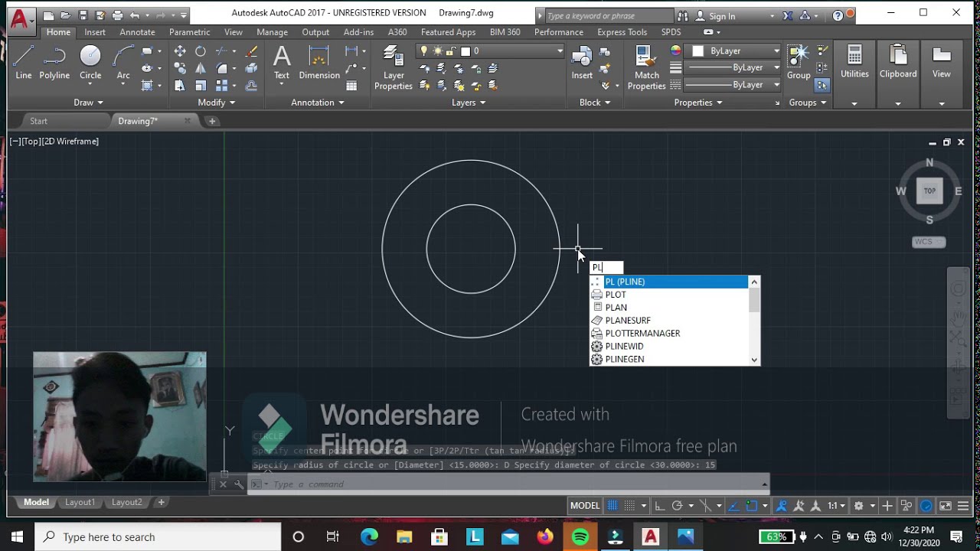The height and width of the screenshot is (551, 980).
Task: Toggle Ortho mode in status bar
Action: (659, 506)
